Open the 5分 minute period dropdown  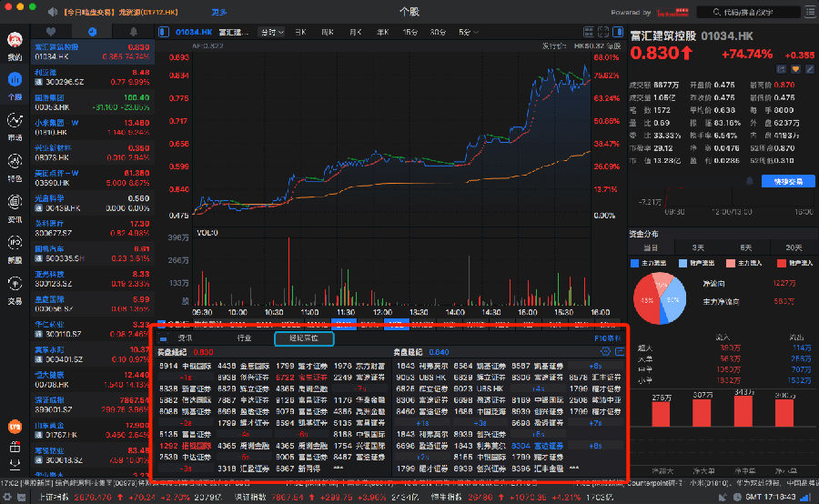[469, 33]
